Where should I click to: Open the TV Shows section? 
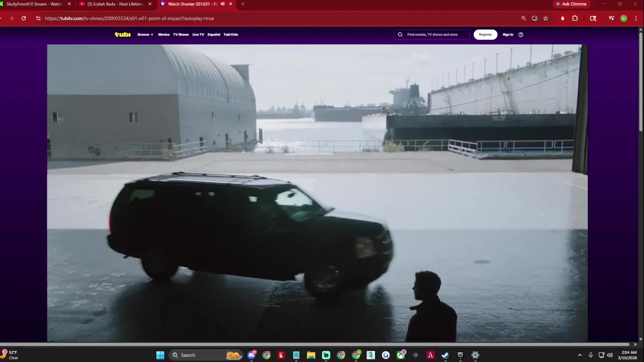click(181, 35)
